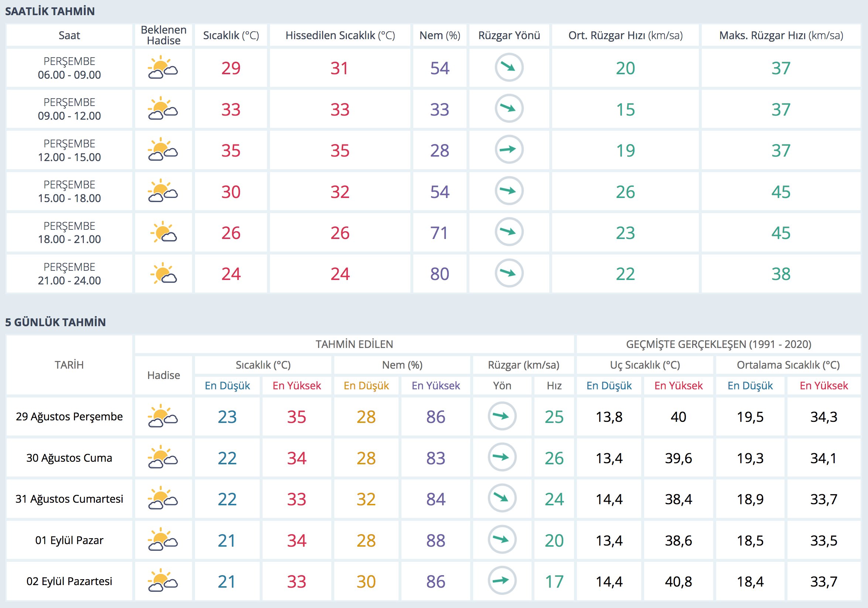Image resolution: width=868 pixels, height=608 pixels.
Task: Click the wind direction arrow for 09.00 - 12.00
Action: point(509,109)
